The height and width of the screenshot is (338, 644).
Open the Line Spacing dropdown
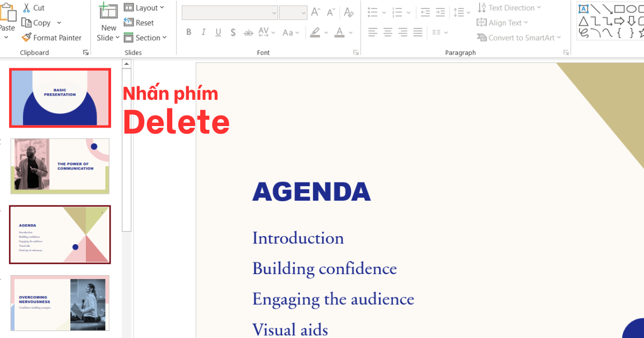(460, 12)
